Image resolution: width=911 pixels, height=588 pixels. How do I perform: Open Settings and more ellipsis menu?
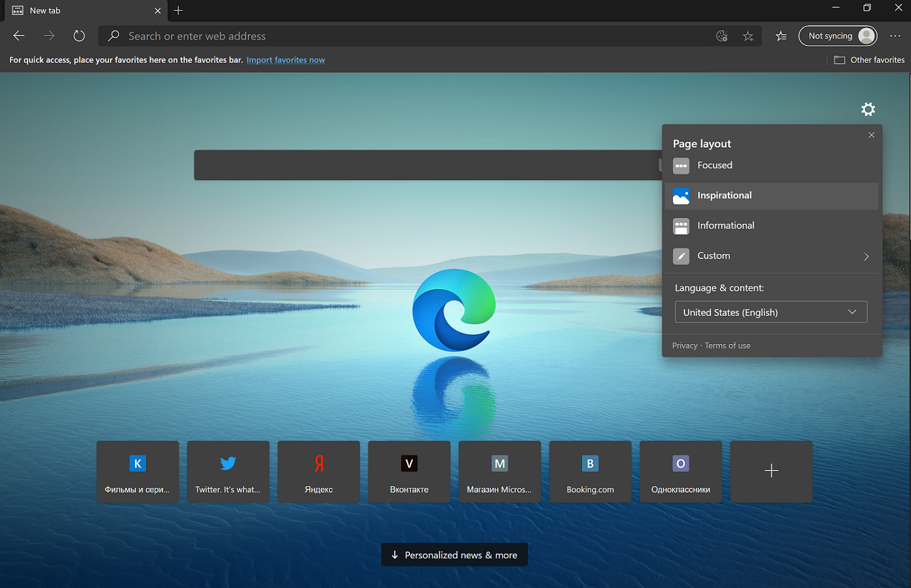click(895, 36)
